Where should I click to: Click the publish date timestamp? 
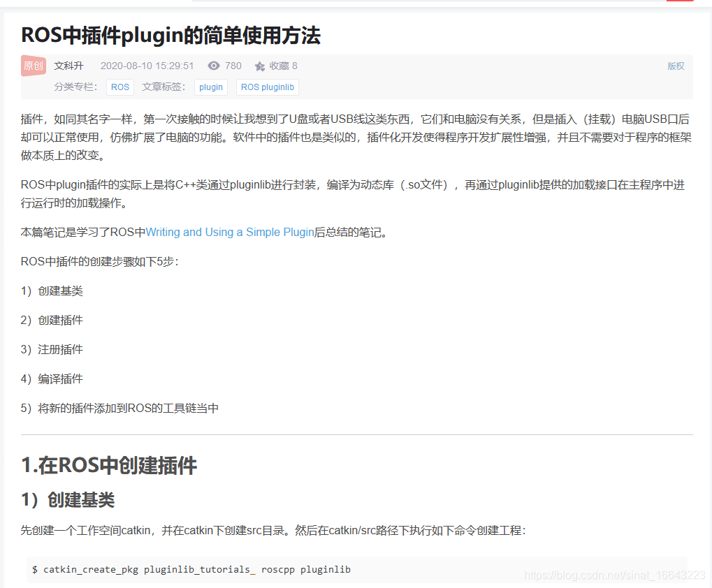[147, 65]
